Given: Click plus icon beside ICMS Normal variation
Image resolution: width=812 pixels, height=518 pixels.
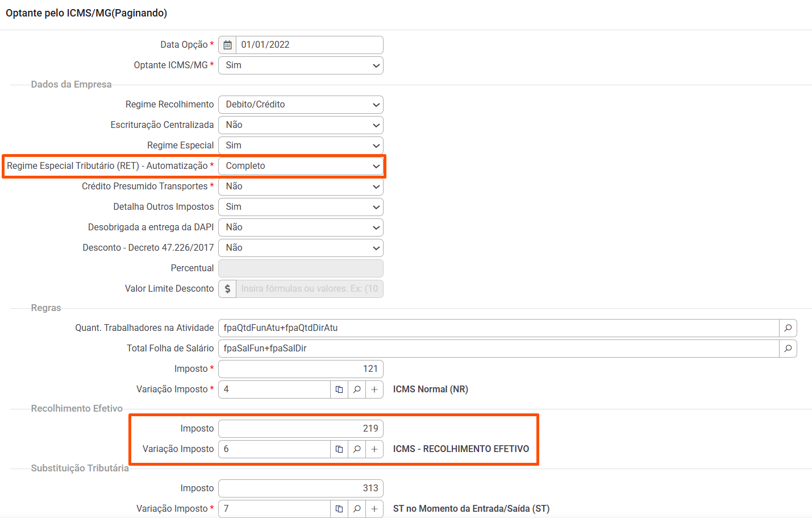Looking at the screenshot, I should 374,389.
